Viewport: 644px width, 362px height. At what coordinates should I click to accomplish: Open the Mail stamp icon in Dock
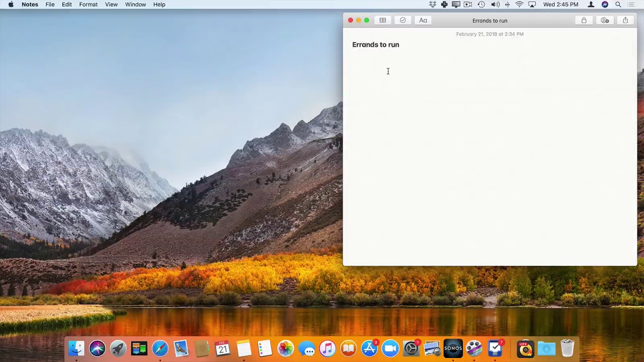[181, 348]
